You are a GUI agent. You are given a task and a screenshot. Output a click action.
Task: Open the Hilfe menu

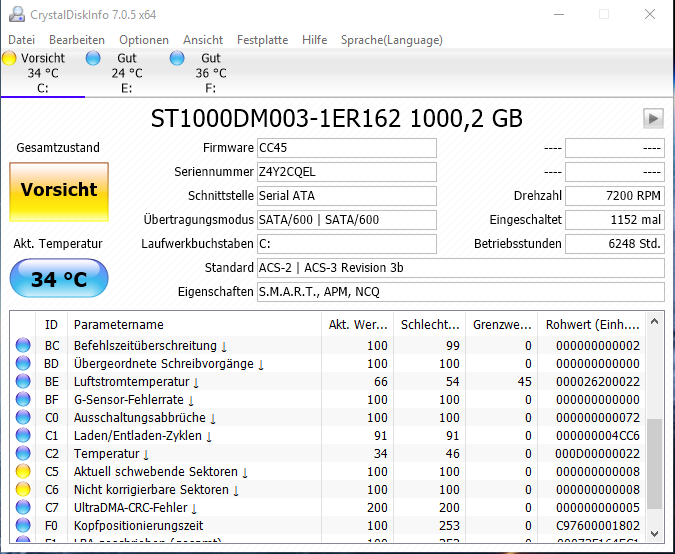(314, 40)
